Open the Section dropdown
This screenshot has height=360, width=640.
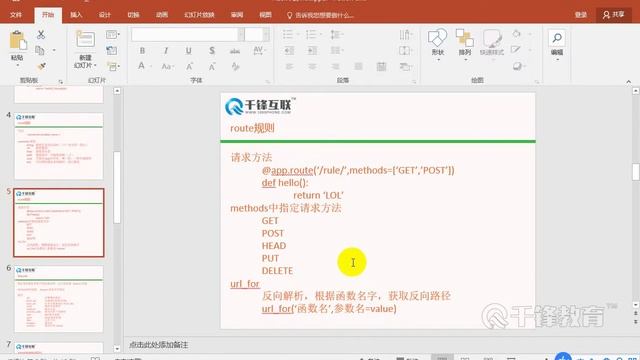pos(113,66)
